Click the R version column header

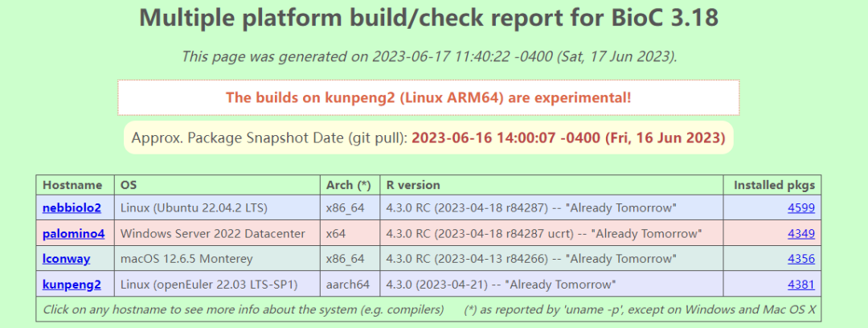413,185
